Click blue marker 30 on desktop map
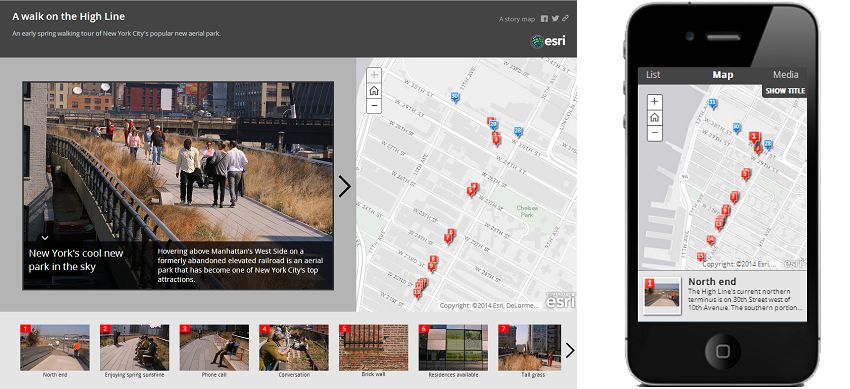The image size is (850, 389). click(x=455, y=97)
